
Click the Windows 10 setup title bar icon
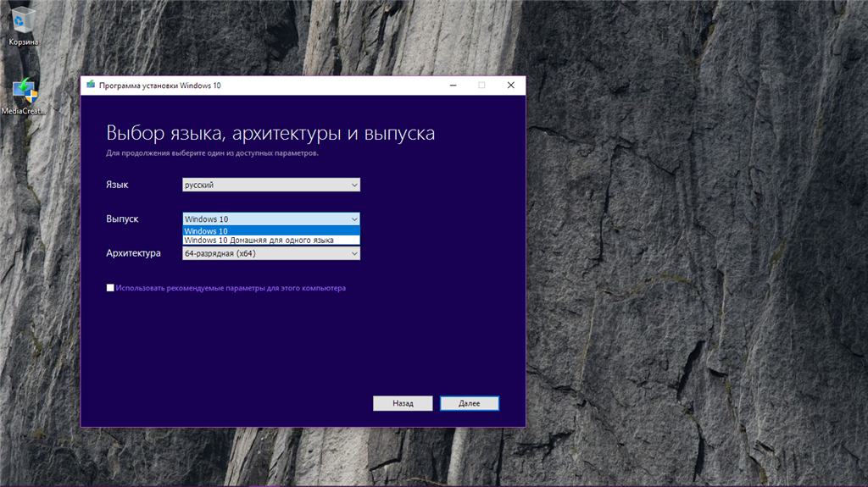(90, 86)
